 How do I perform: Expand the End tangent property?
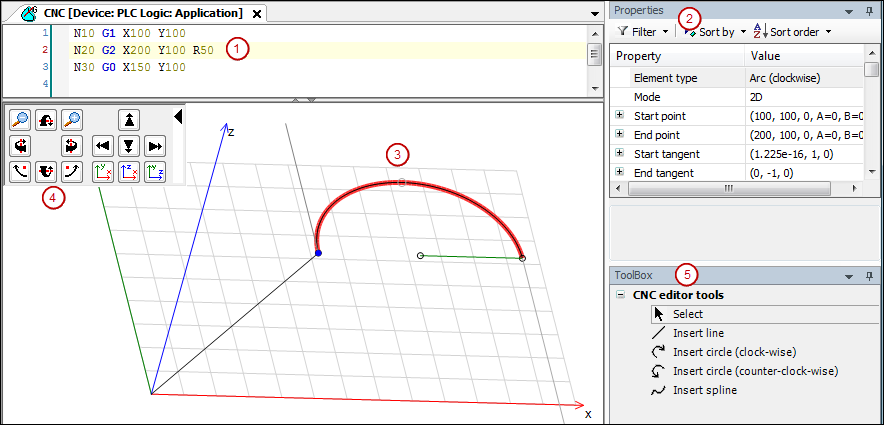620,172
